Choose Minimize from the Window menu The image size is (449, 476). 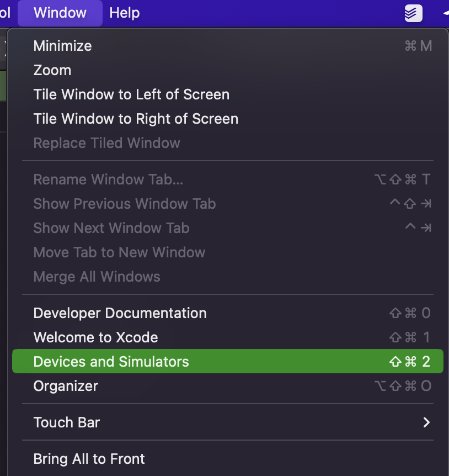(227, 46)
